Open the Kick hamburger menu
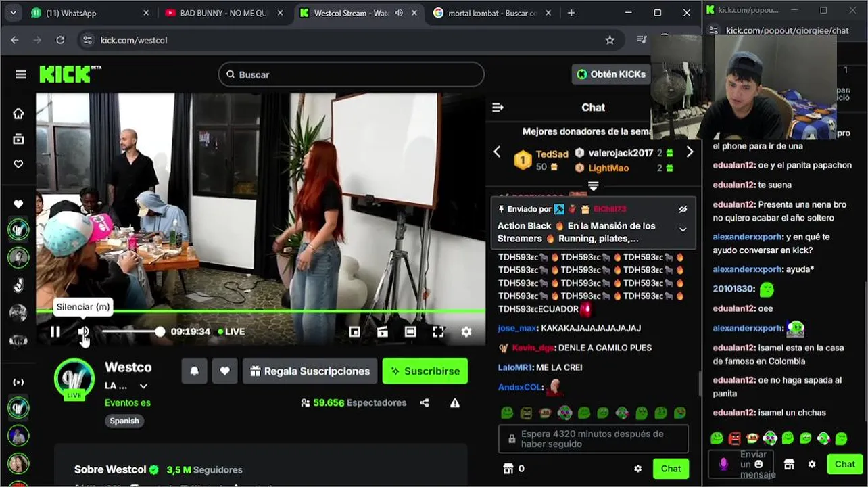The image size is (868, 487). (x=21, y=74)
